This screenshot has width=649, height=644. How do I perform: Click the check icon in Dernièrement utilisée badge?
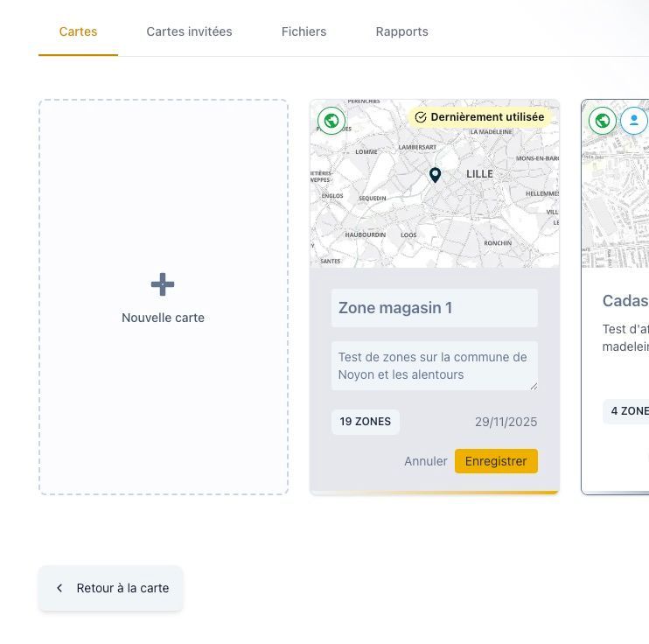point(421,117)
